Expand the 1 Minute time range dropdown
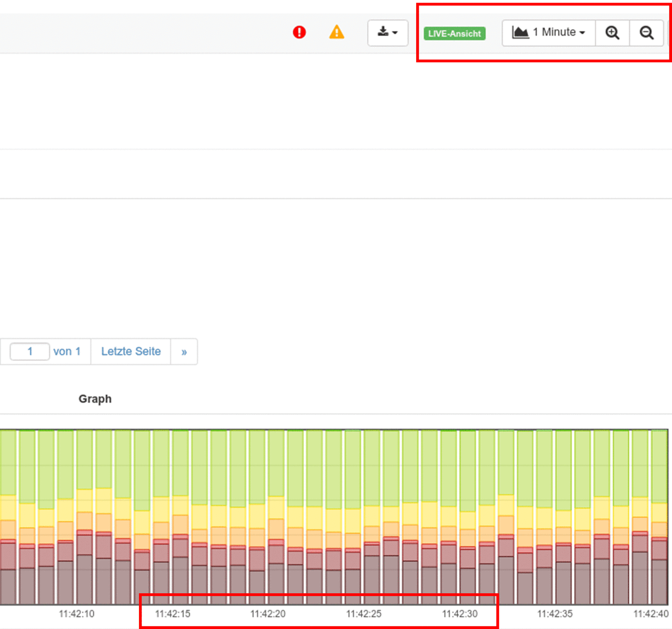 pyautogui.click(x=559, y=32)
